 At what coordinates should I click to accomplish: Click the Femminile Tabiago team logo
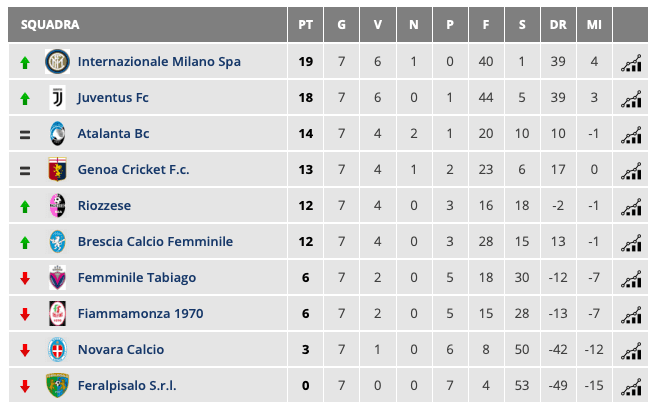tap(57, 278)
